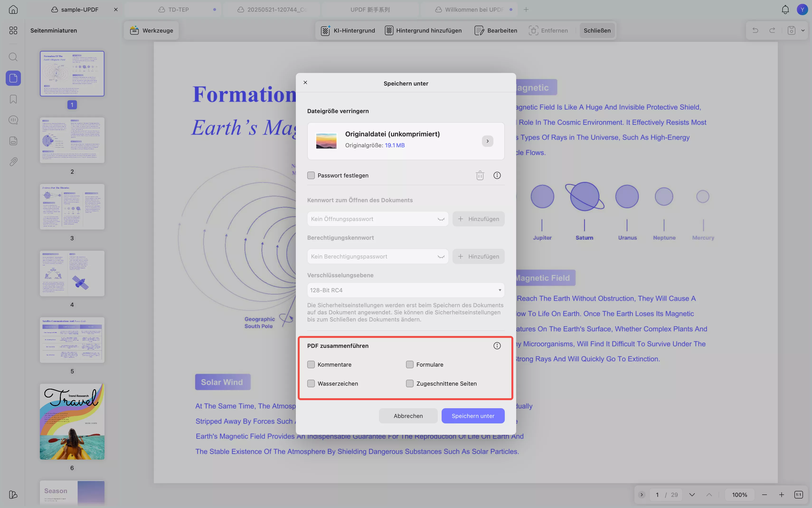Viewport: 812px width, 508px height.
Task: Open the search sidebar icon
Action: (13, 57)
